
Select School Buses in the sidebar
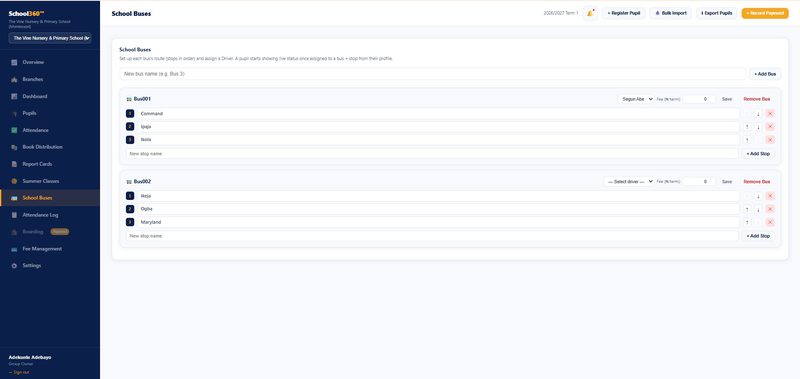pyautogui.click(x=50, y=198)
